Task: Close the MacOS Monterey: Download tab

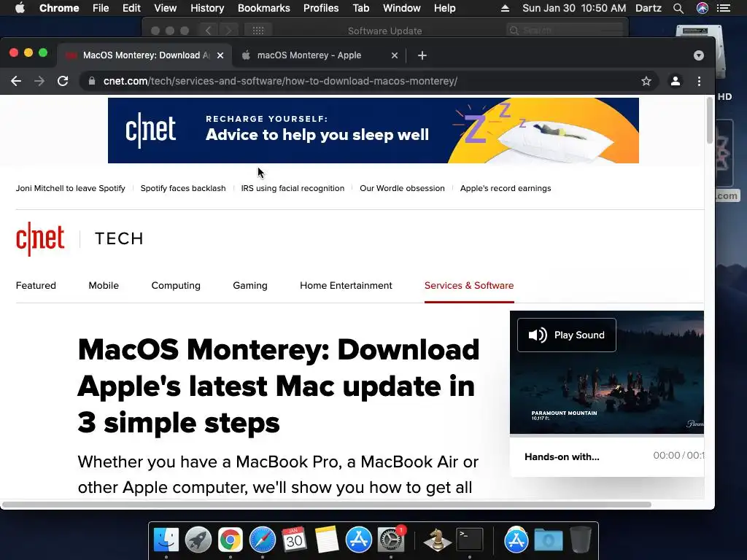Action: point(220,55)
